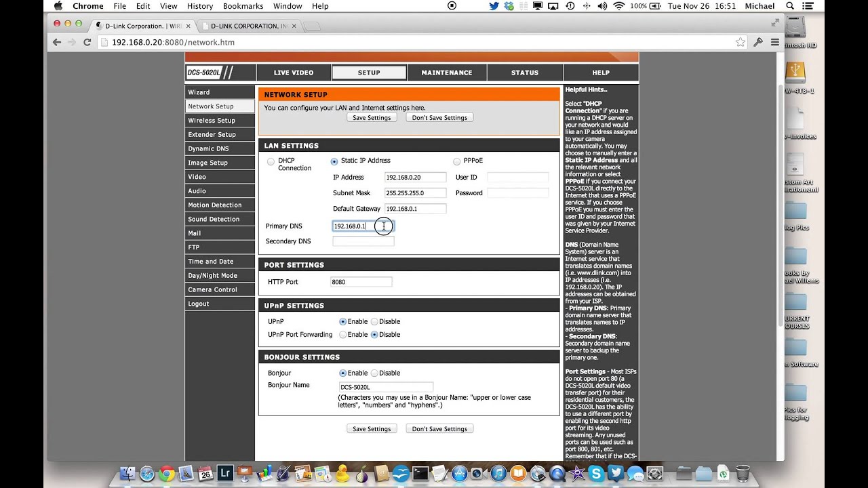Open the History menu
Image resolution: width=868 pixels, height=488 pixels.
coord(199,6)
